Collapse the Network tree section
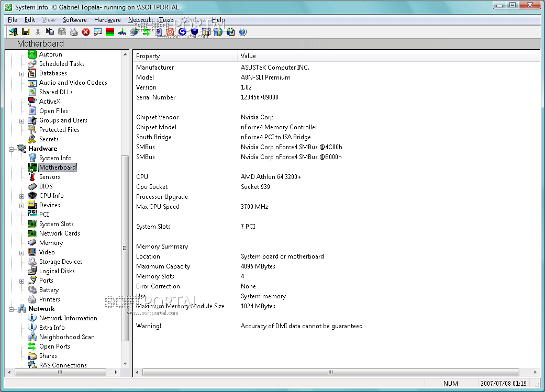 (11, 309)
